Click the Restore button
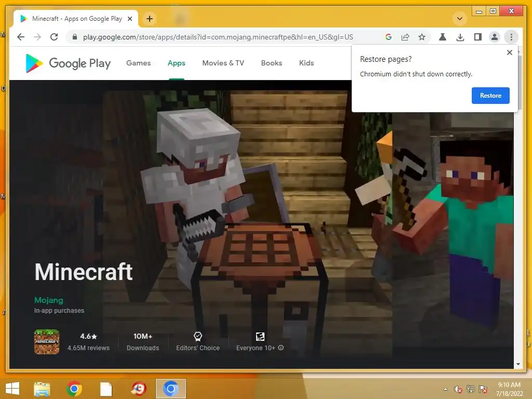Viewport: 532px width, 399px height. (490, 96)
